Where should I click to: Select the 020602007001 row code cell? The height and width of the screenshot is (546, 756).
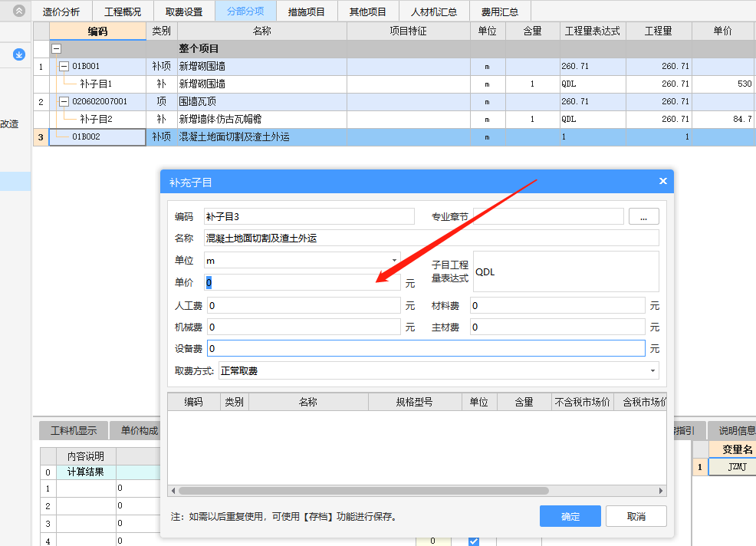tap(98, 102)
